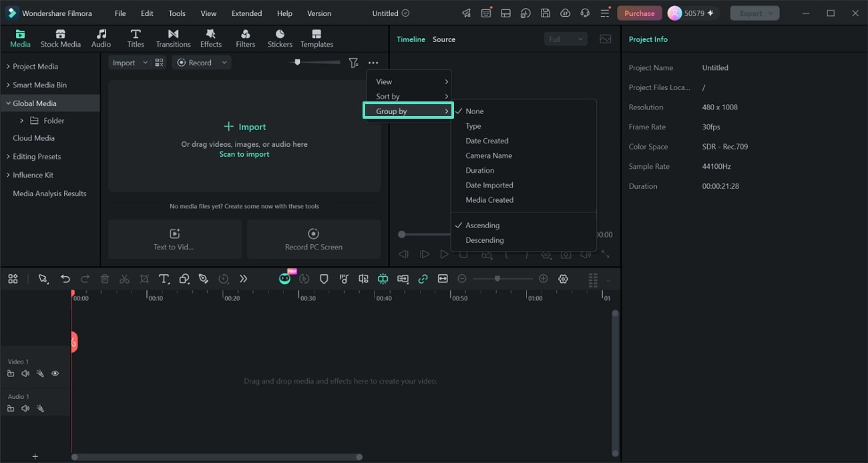Click the layout switch icon in title bar
This screenshot has width=868, height=463.
click(x=506, y=13)
